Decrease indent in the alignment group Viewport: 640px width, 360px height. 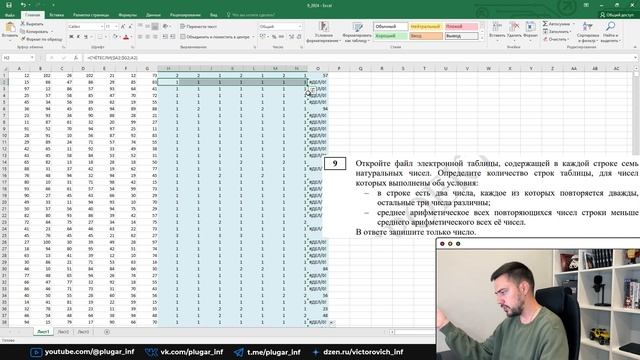165,37
